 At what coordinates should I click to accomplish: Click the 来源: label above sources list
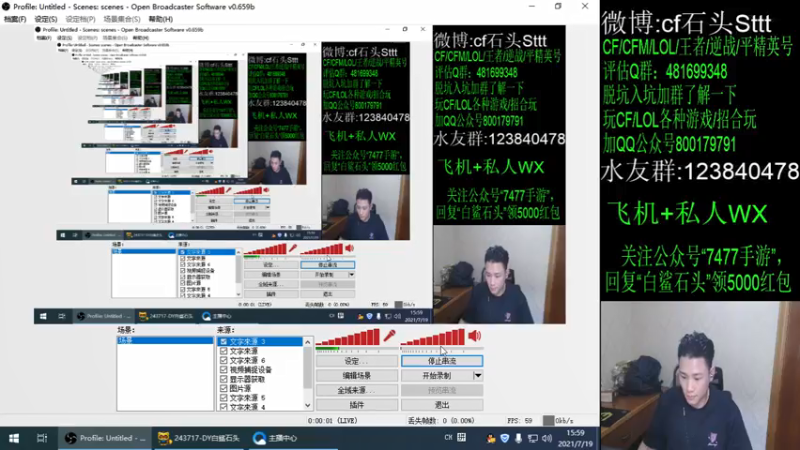click(226, 330)
